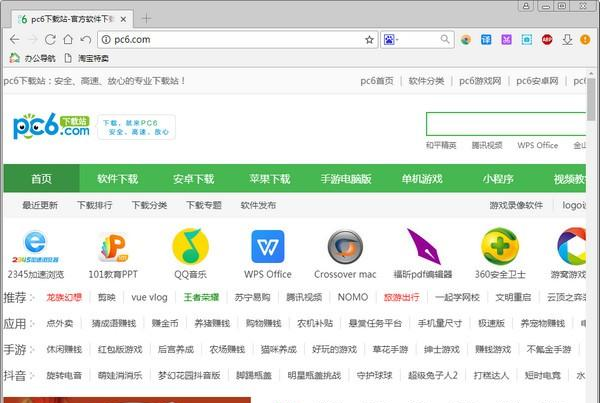
Task: Open the 101教育PPT app icon
Action: coord(113,247)
